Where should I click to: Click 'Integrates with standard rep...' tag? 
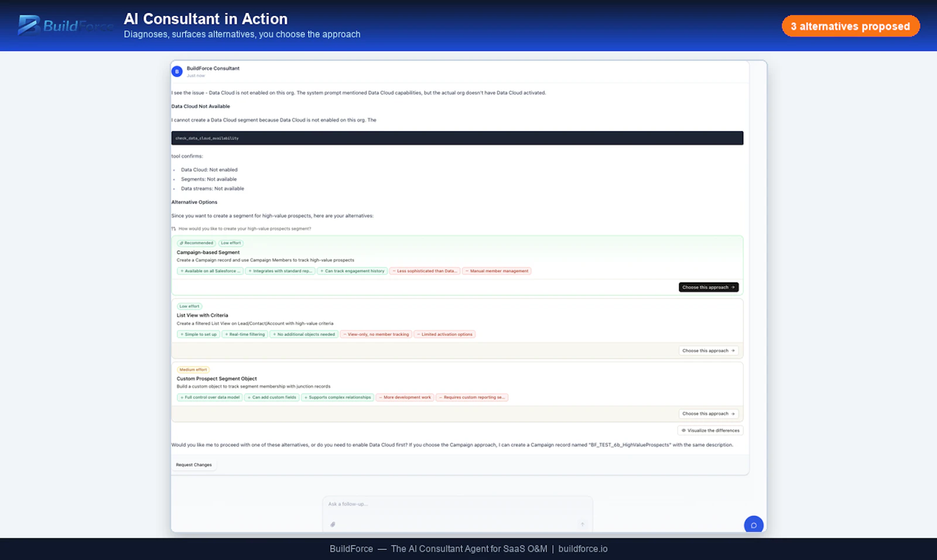(281, 271)
